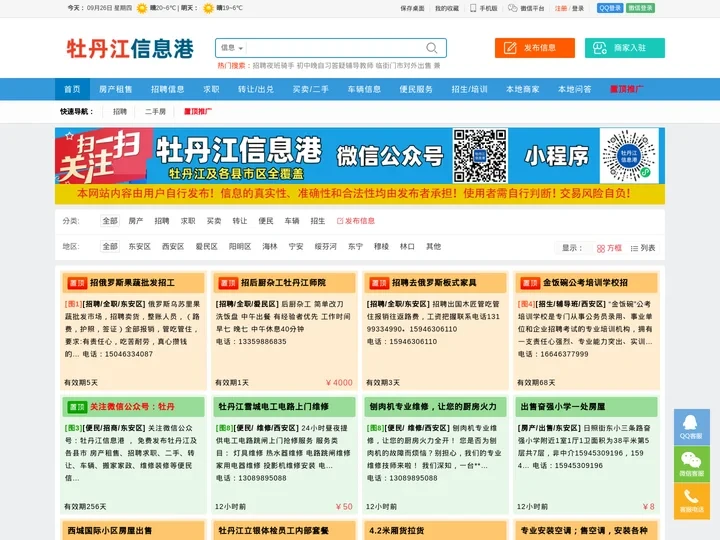Click the green 微信登录 button
The width and height of the screenshot is (720, 540).
point(641,8)
